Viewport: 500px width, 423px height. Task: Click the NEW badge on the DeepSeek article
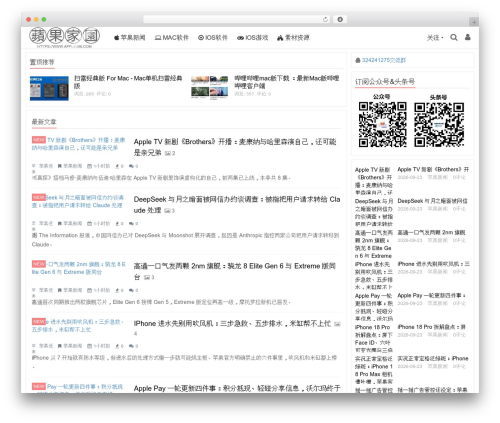tap(39, 197)
